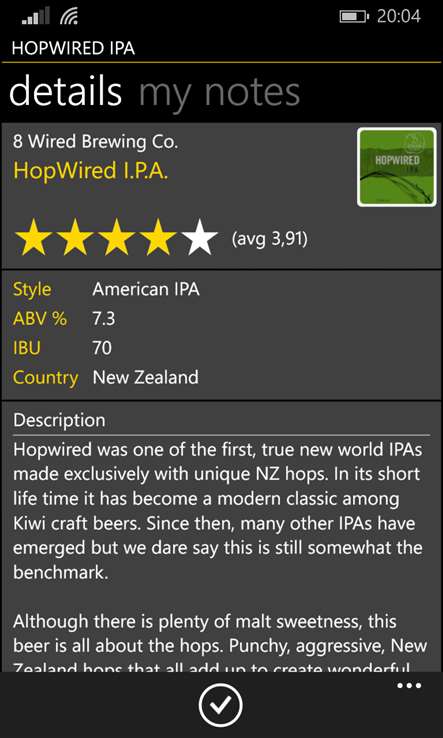This screenshot has height=738, width=443.
Task: Tap the 8 Wired Brewing Co. brewery name
Action: click(96, 142)
